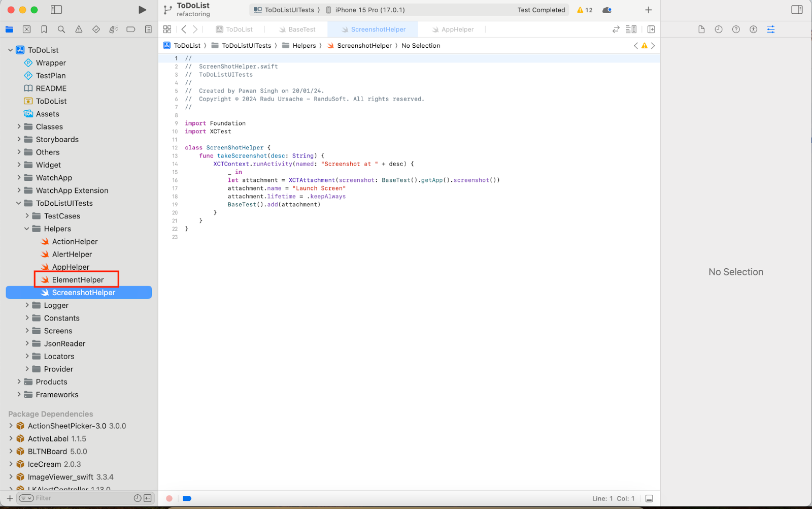Collapse the ToDoList project root

11,50
